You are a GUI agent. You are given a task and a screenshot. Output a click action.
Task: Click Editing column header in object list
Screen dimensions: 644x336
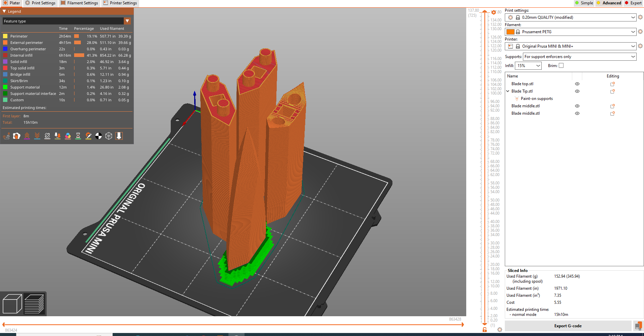[612, 76]
